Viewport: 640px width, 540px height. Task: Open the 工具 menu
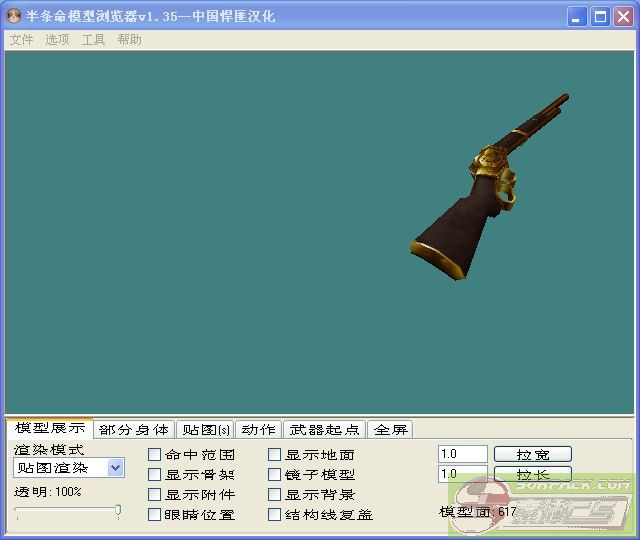pos(93,40)
